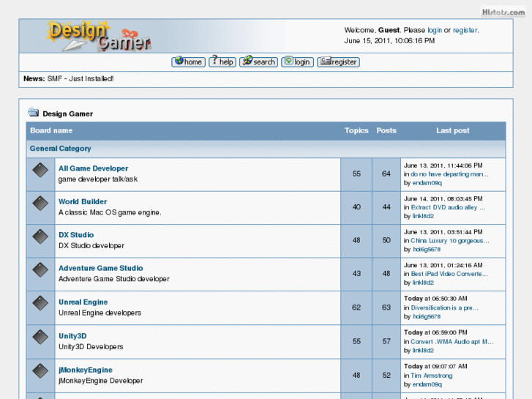This screenshot has height=399, width=532.
Task: Open the Unity3D board
Action: tap(72, 336)
